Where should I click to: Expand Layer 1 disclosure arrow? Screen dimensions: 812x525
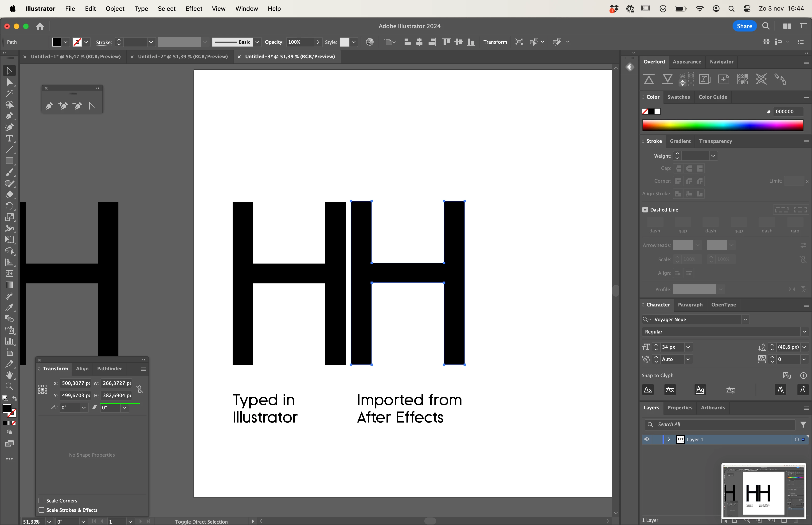coord(669,439)
